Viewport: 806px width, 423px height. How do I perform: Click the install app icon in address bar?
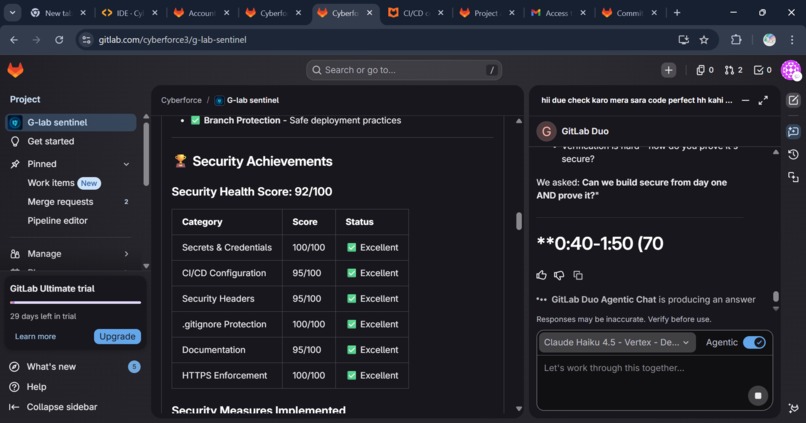point(683,40)
